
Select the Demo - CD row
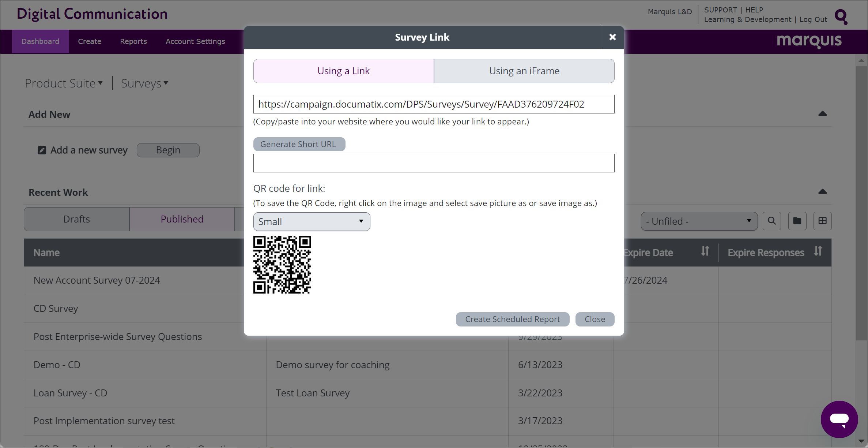(57, 365)
